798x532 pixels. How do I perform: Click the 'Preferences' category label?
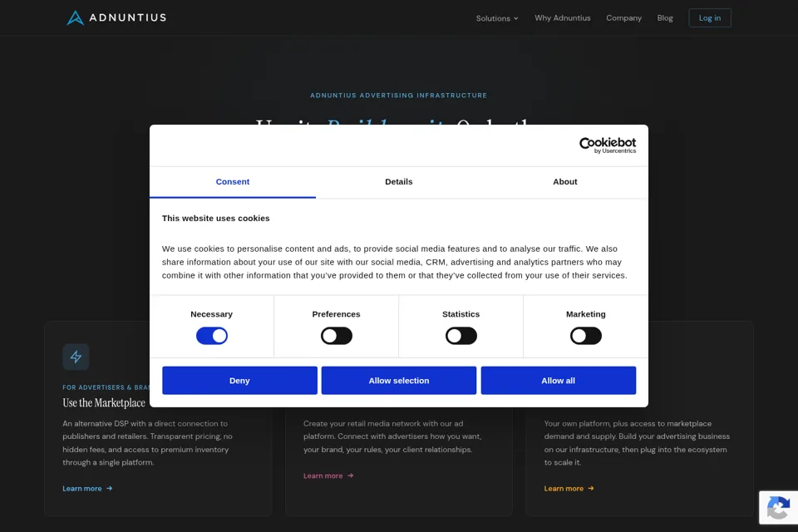pos(337,314)
